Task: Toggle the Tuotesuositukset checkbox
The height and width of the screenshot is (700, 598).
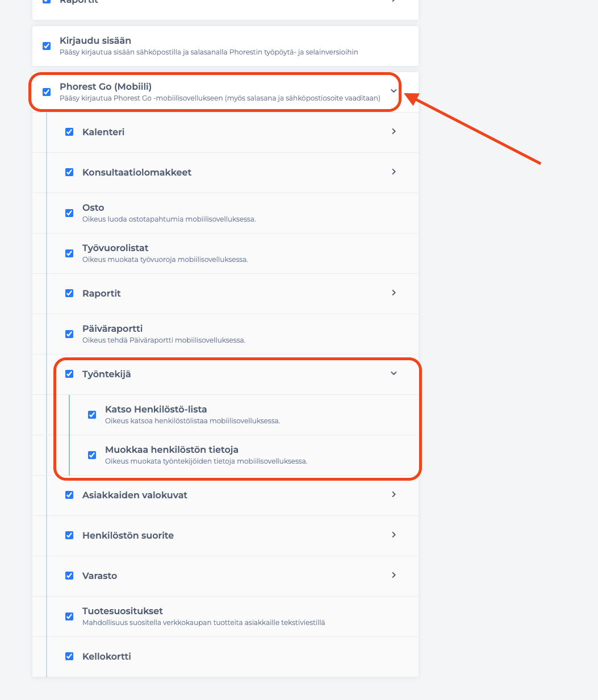Action: click(x=69, y=616)
